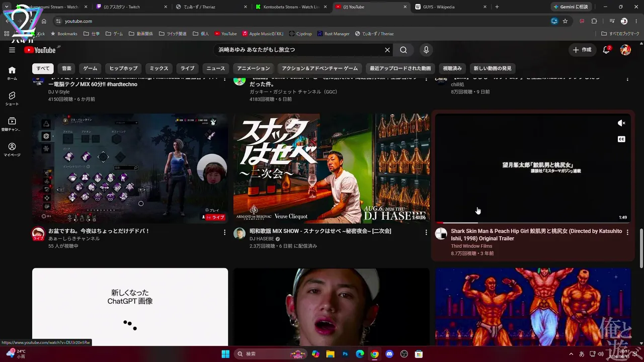This screenshot has height=362, width=644.
Task: Open the bodybuilders pixel-art video thumbnail
Action: click(533, 307)
